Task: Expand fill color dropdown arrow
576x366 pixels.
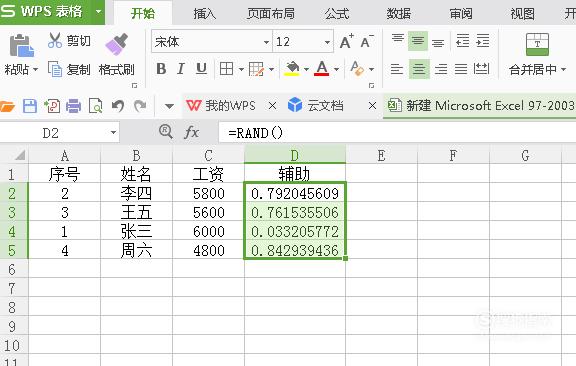Action: coord(306,69)
